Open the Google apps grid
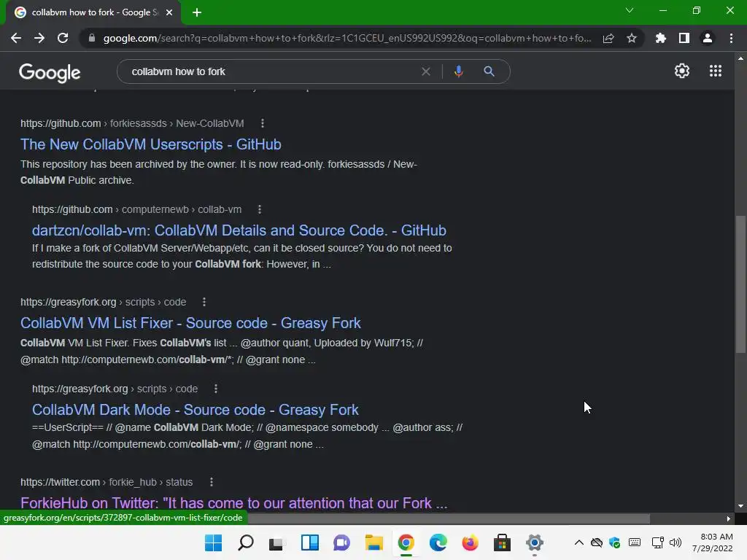747x560 pixels. coord(716,71)
